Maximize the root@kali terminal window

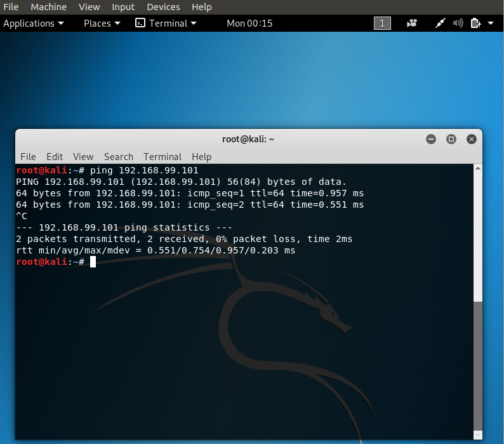pos(451,139)
